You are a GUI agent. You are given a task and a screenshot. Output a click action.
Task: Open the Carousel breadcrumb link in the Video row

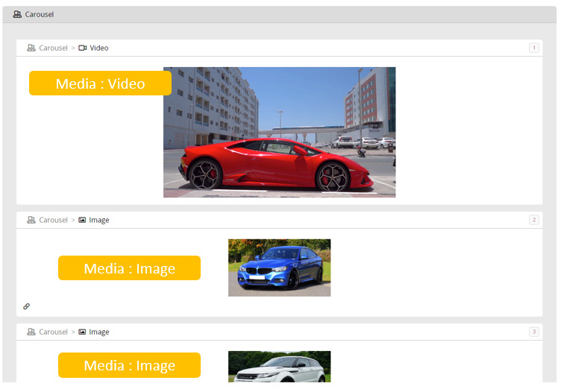point(53,48)
